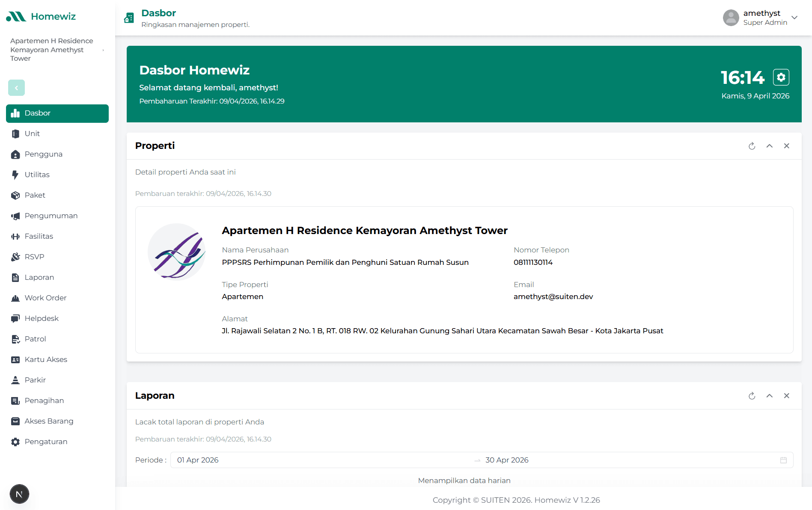Click the Dasbor bar-chart icon in the sidebar
This screenshot has height=510, width=812.
click(x=15, y=113)
